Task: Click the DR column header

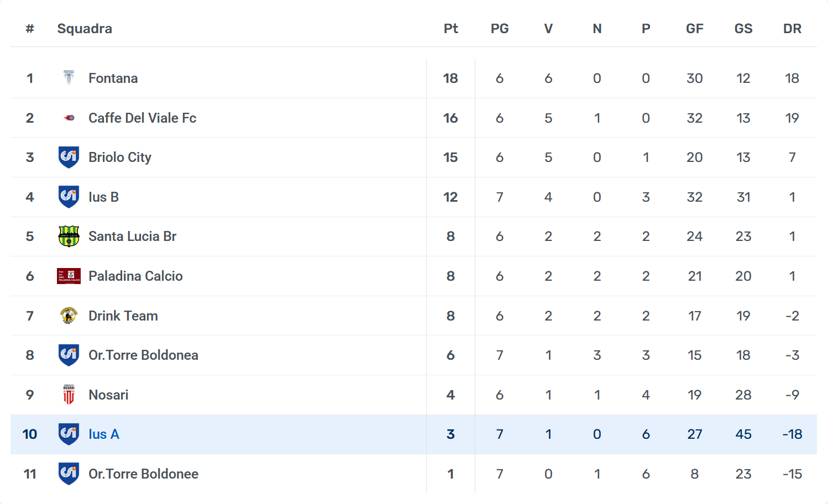Action: point(792,29)
